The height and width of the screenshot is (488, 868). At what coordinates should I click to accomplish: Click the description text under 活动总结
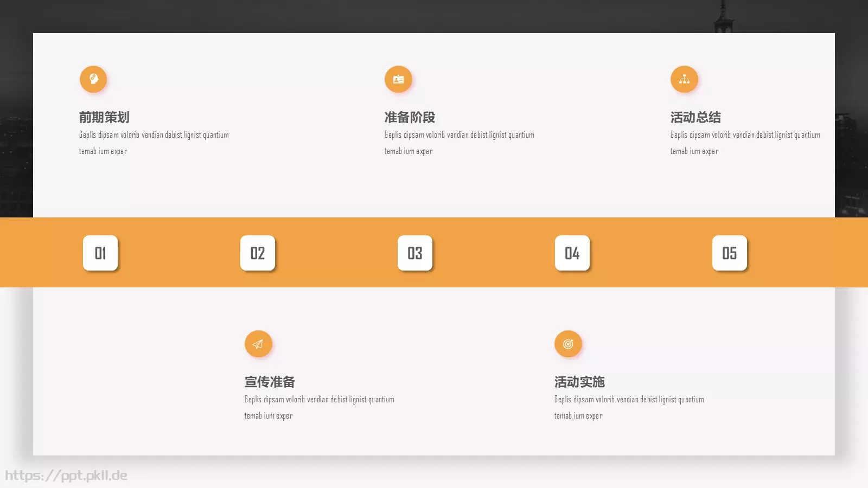[745, 143]
